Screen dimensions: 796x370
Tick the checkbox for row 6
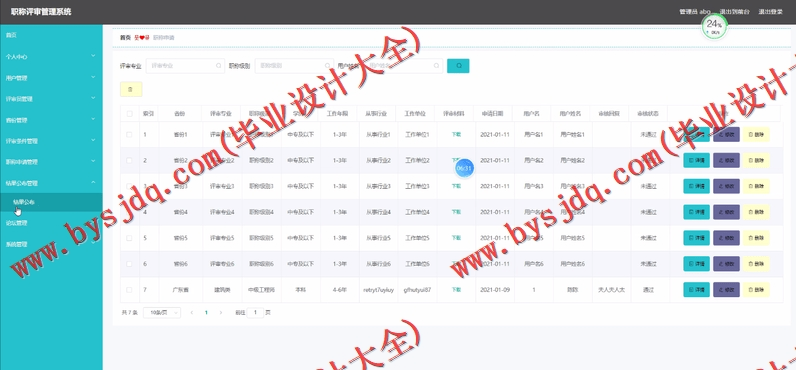coord(129,264)
